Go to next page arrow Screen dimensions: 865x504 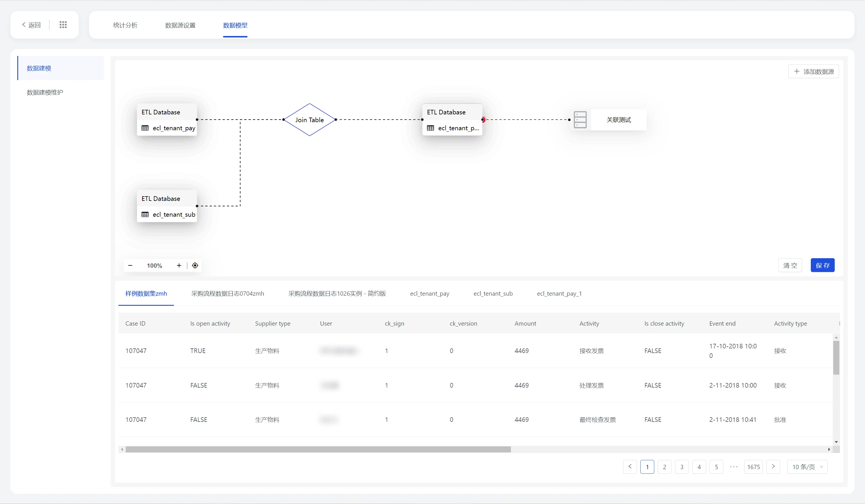(773, 467)
